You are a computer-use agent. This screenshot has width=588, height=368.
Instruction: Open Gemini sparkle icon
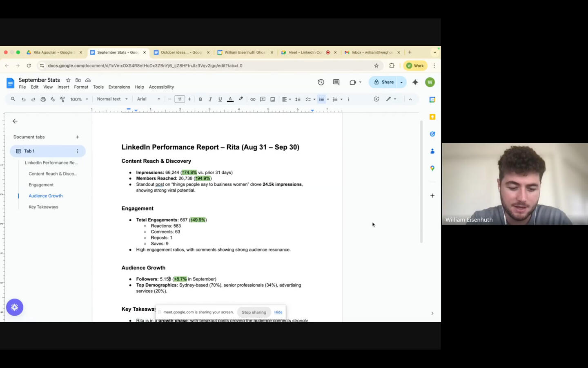pyautogui.click(x=415, y=82)
